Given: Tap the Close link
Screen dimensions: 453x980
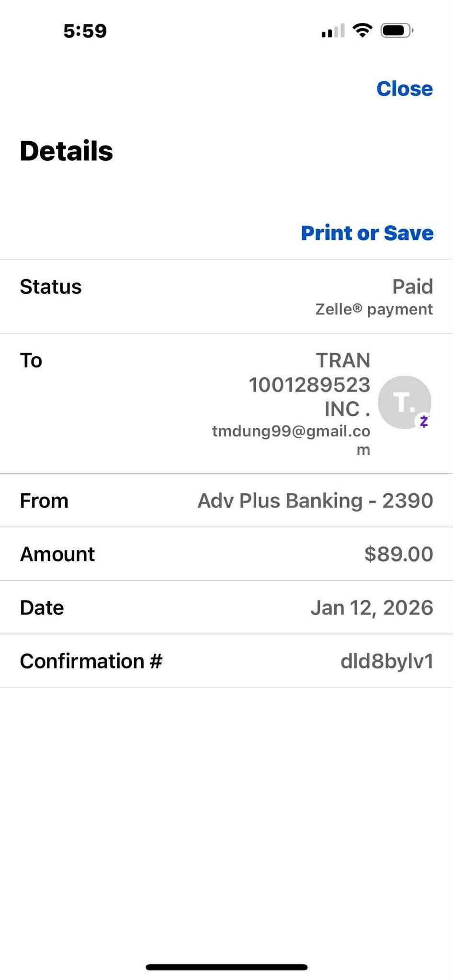Looking at the screenshot, I should pyautogui.click(x=404, y=89).
